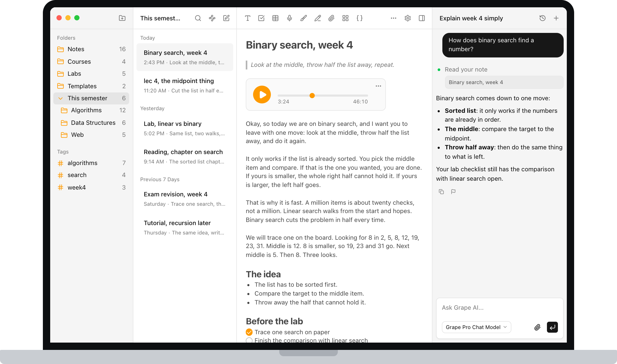Insert a checklist from the toolbar
The image size is (617, 364).
(x=261, y=18)
